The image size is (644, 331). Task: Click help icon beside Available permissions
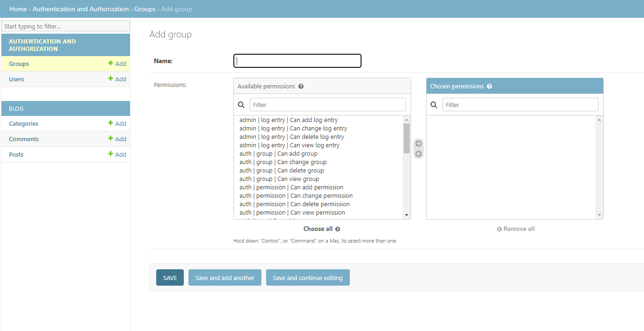[x=301, y=86]
